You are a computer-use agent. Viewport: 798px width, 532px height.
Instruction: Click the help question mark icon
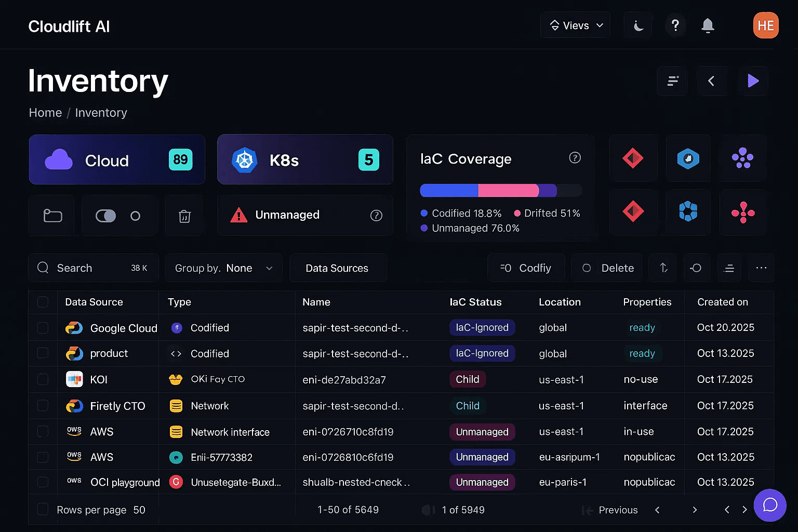[x=675, y=25]
